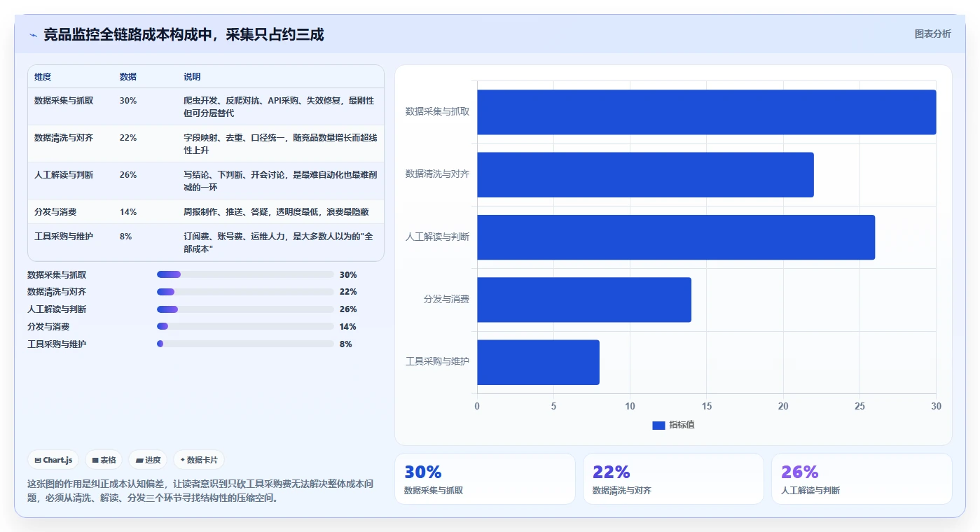980x532 pixels.
Task: Click the blue 指标值 legend swatch
Action: click(x=658, y=425)
